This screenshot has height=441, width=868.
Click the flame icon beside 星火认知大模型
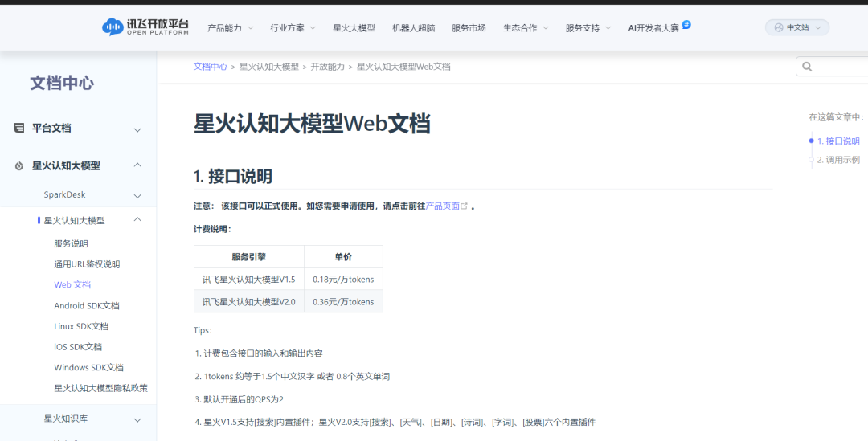[x=18, y=166]
